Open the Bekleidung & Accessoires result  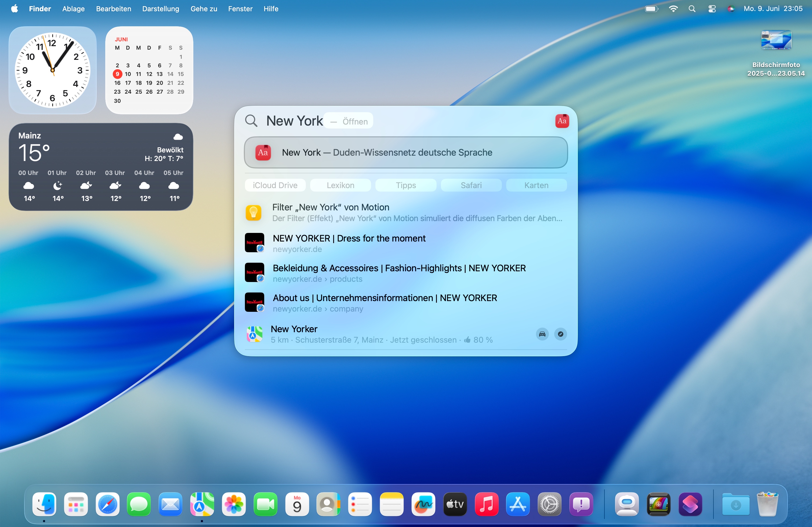coord(406,273)
